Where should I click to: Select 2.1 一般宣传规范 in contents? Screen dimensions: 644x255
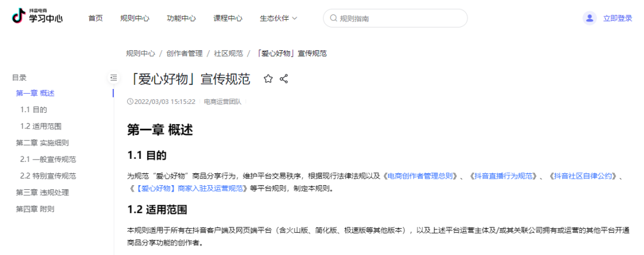(48, 159)
